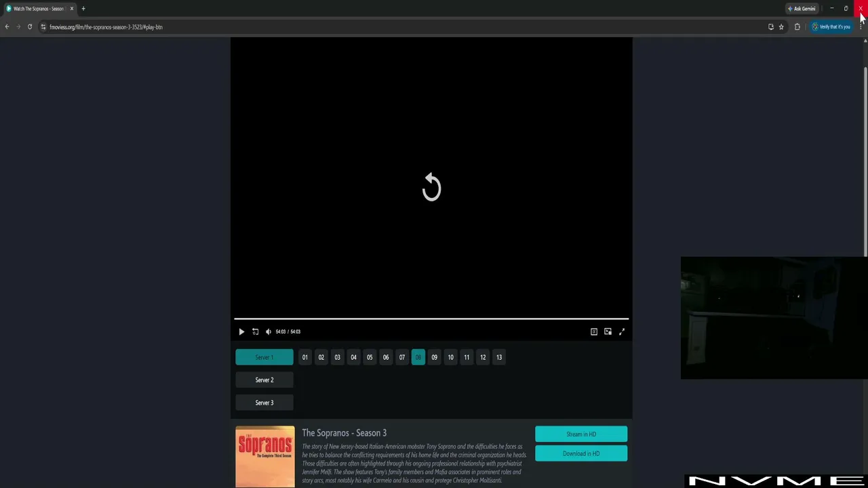Click the Ask Gemini button
This screenshot has width=868, height=488.
pos(802,9)
